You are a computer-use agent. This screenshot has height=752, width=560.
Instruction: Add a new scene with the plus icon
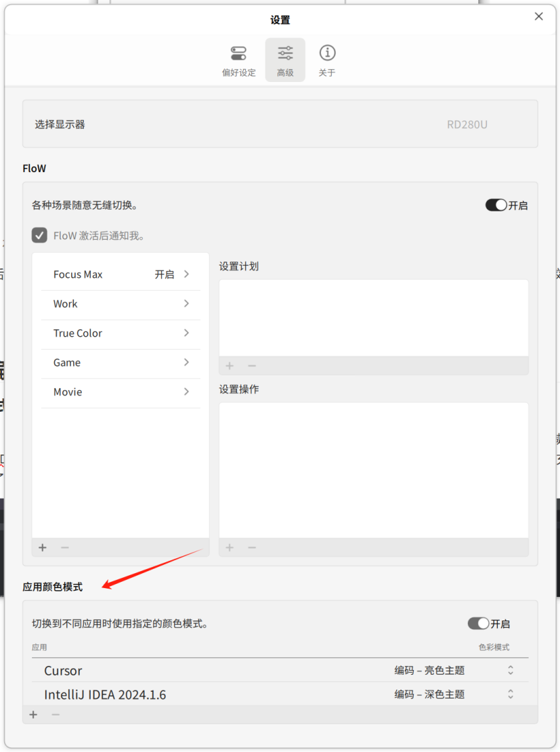[42, 547]
